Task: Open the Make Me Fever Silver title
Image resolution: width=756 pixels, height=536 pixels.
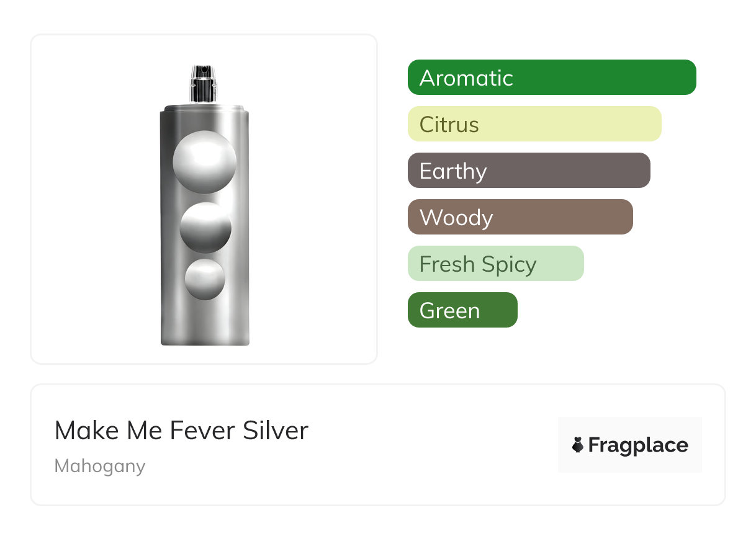Action: [x=181, y=431]
